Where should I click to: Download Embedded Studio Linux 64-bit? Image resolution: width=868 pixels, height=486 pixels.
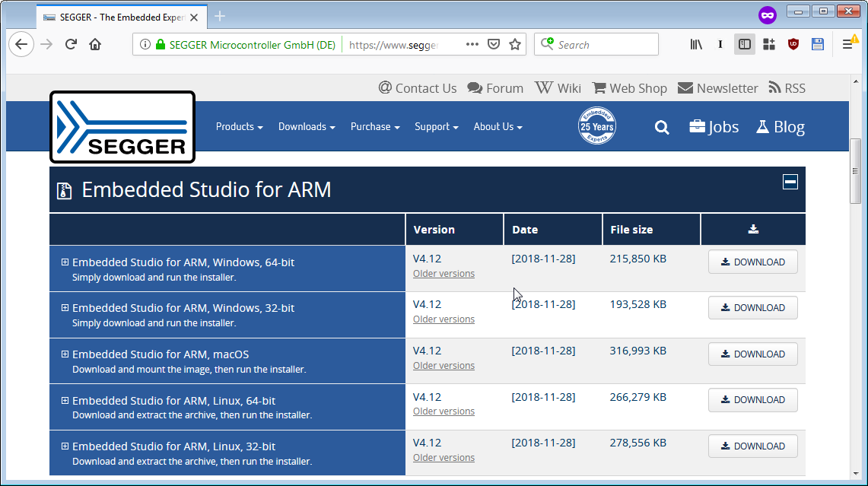click(753, 399)
